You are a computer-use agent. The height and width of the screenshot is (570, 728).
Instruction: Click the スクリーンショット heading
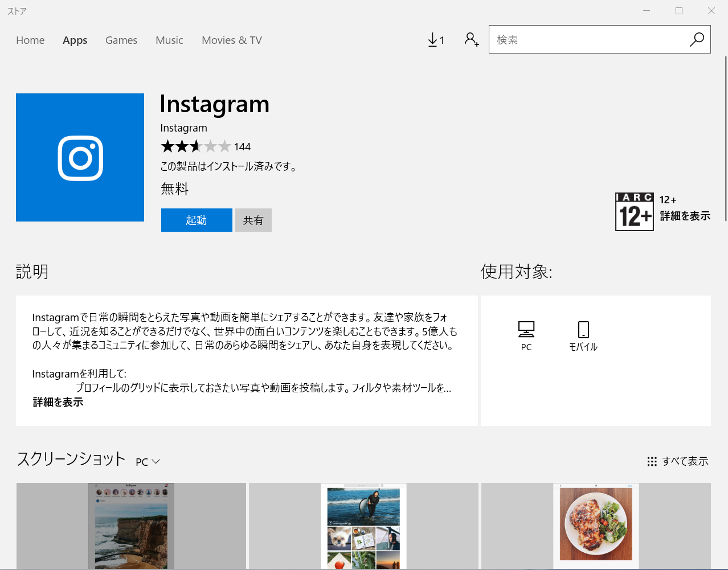point(71,459)
